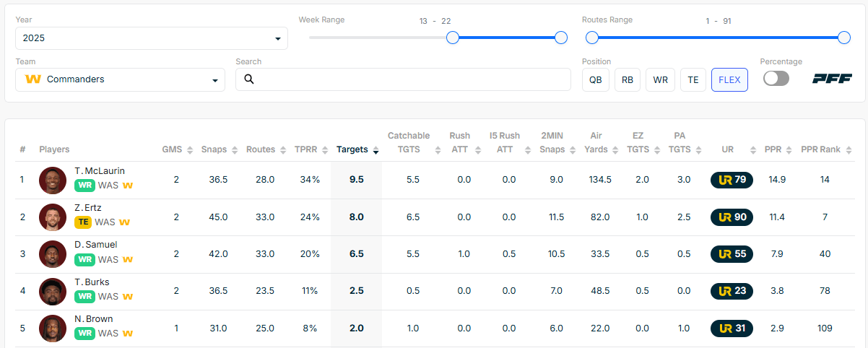Select the FLEX position filter
Viewport: 868px width, 348px height.
point(729,79)
